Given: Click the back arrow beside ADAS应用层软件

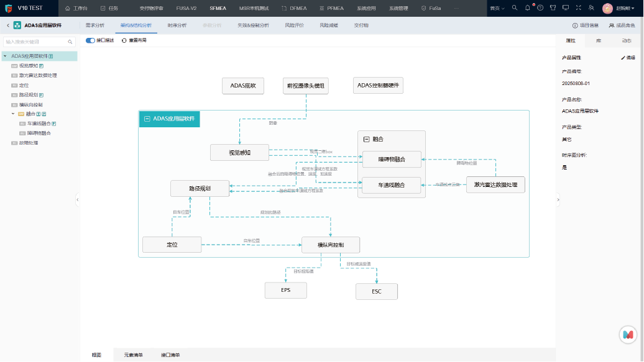Looking at the screenshot, I should [x=8, y=25].
